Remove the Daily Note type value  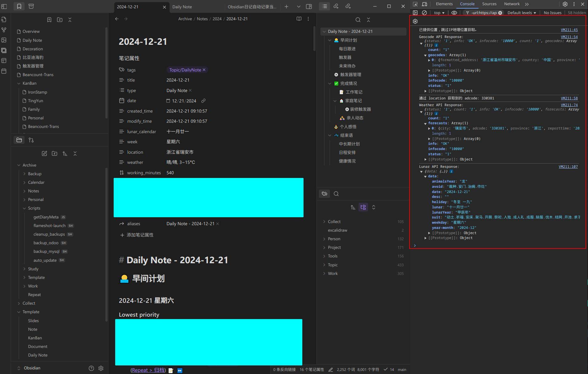click(x=190, y=91)
